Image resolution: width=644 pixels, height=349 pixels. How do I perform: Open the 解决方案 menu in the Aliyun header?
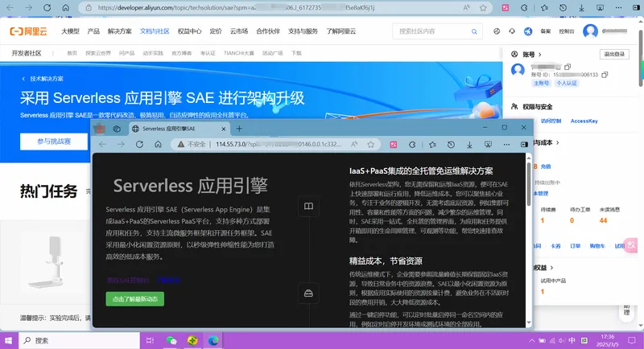coord(119,31)
